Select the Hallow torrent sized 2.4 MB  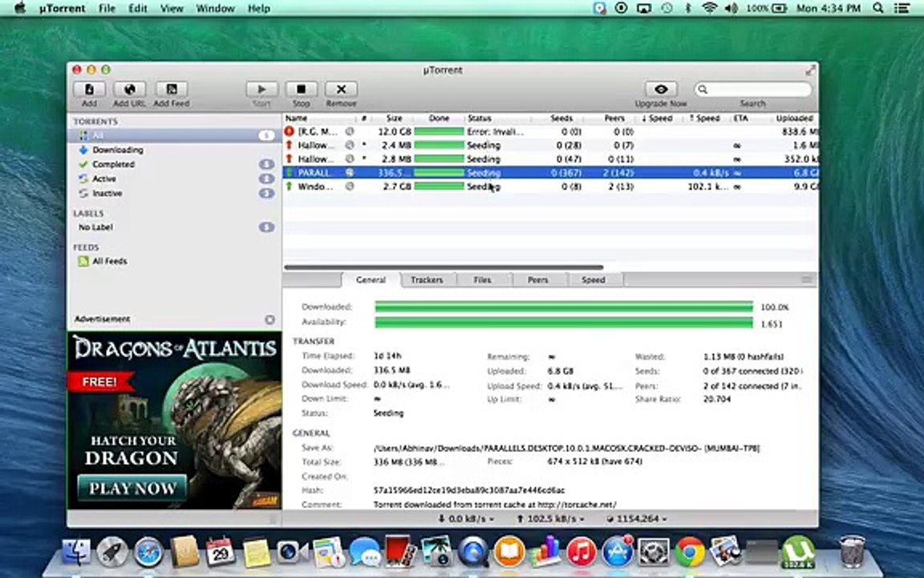[550, 145]
